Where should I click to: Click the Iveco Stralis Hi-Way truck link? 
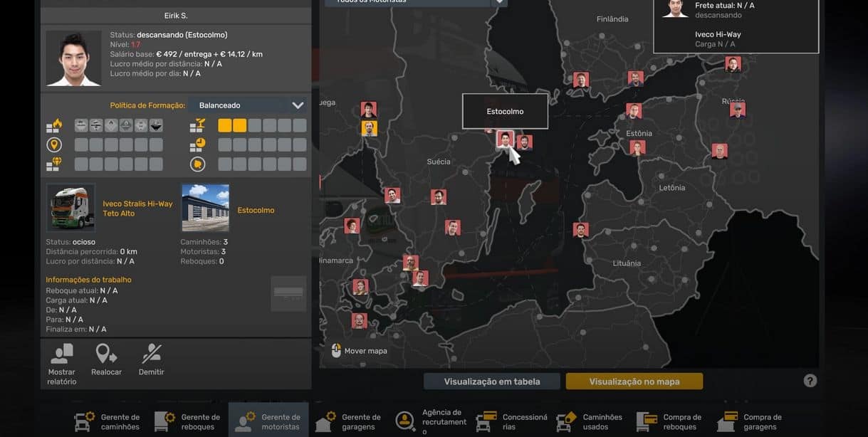137,208
